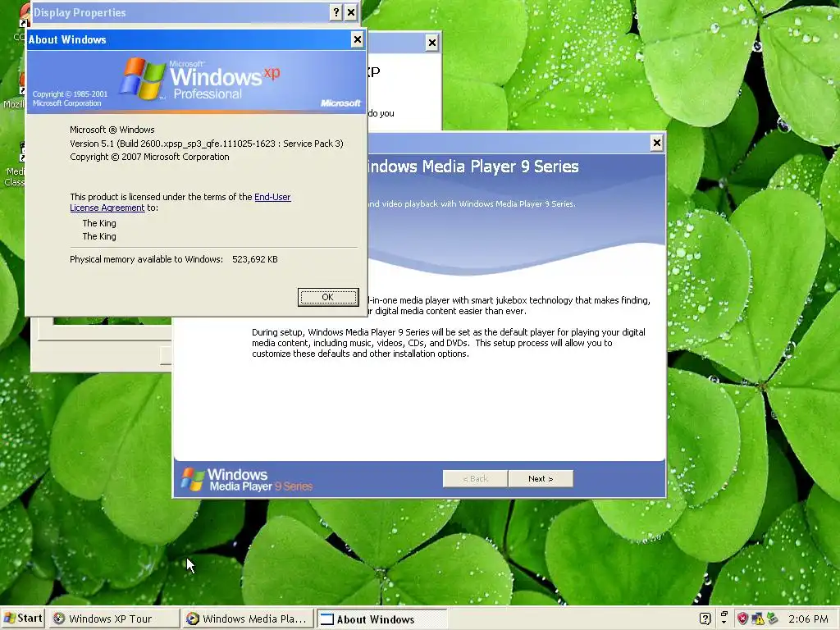This screenshot has height=630, width=840.
Task: Select About Windows taskbar button
Action: 382,619
